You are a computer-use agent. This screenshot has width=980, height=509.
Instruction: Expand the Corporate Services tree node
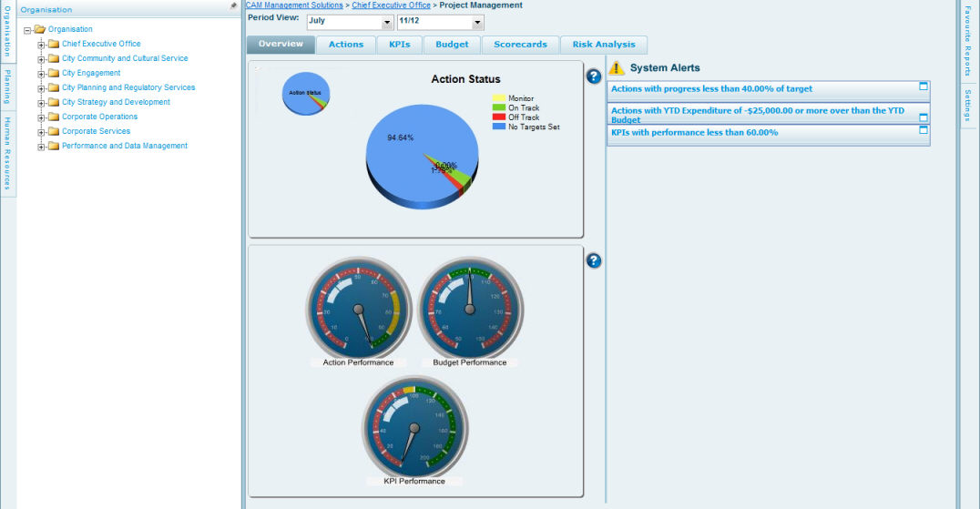click(x=41, y=132)
